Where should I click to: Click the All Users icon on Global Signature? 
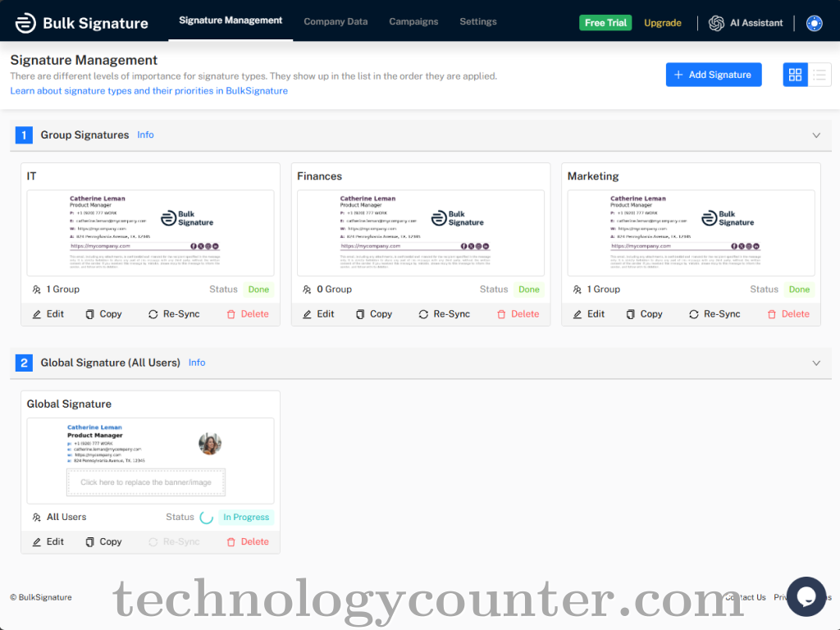(36, 518)
